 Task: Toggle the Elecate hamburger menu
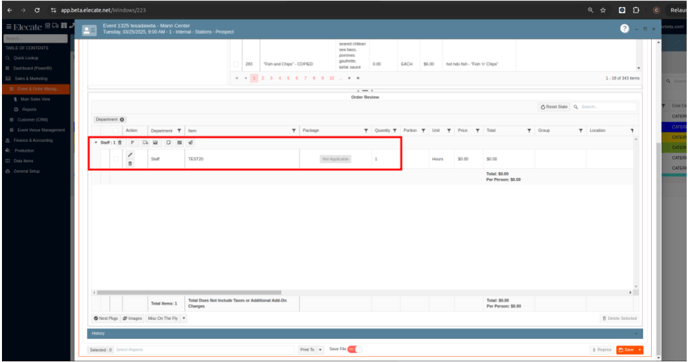8,27
